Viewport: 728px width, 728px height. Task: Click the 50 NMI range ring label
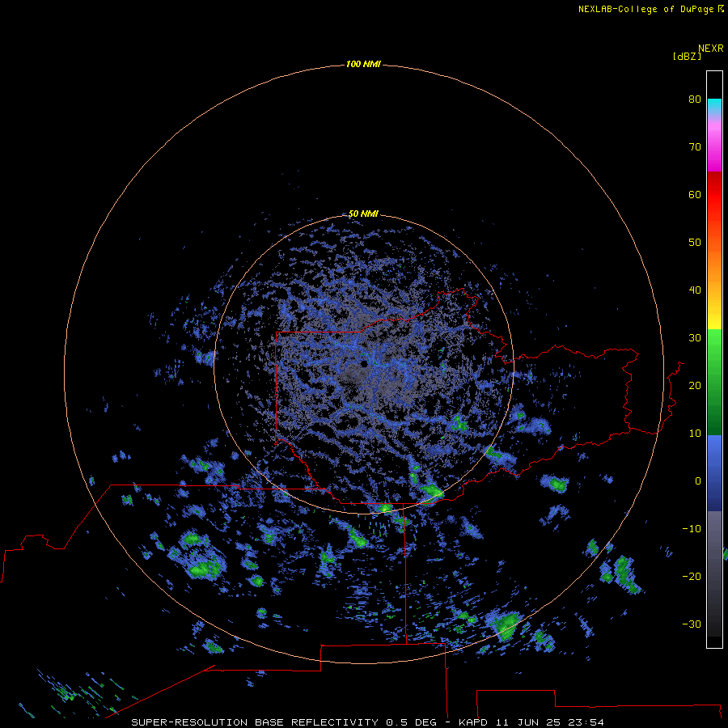click(x=363, y=214)
